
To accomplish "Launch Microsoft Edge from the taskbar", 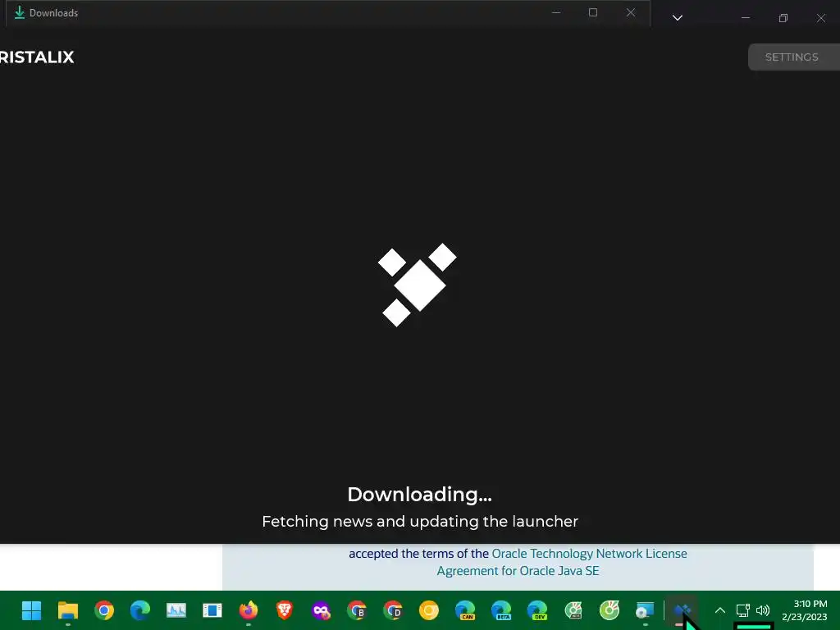I will 139,610.
